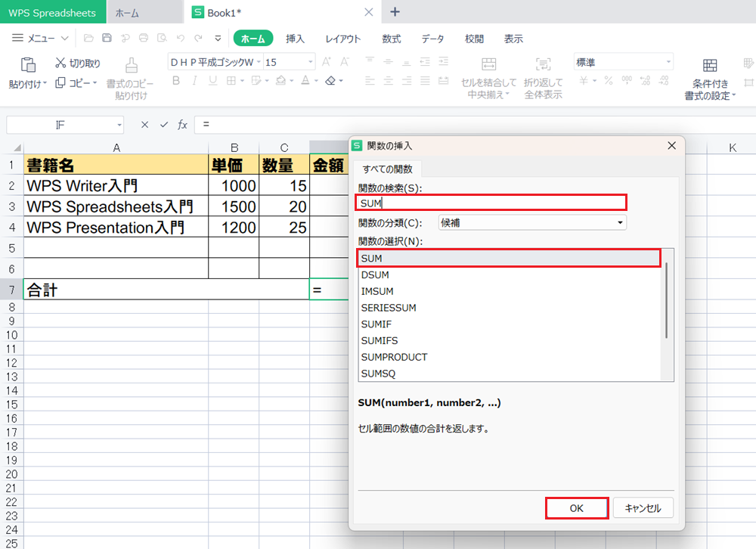This screenshot has width=756, height=549.
Task: Switch to the レイアウト ribbon tab
Action: click(342, 39)
